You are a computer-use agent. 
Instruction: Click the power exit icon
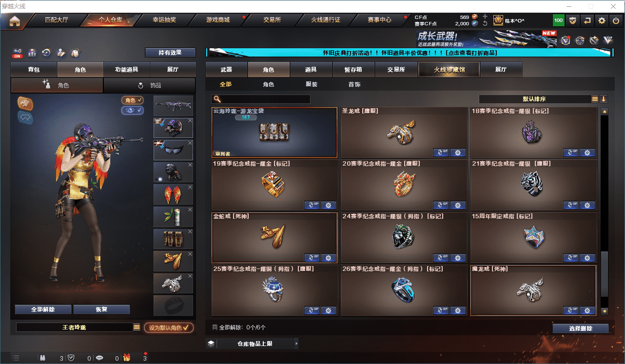pos(616,20)
